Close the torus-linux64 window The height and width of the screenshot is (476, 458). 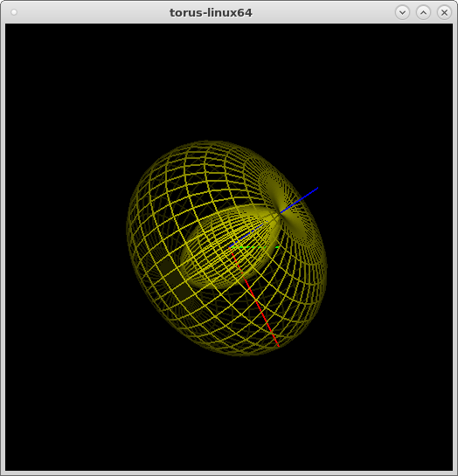coord(444,13)
